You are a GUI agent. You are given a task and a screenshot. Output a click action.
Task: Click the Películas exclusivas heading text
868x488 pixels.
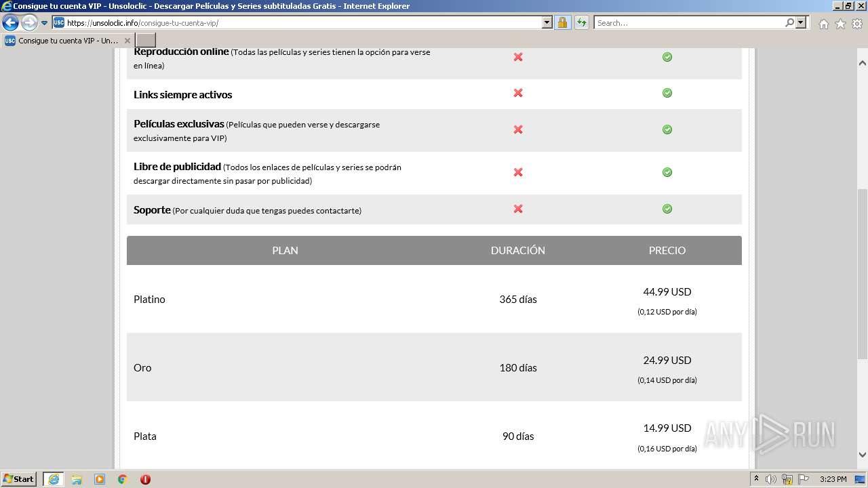click(179, 124)
